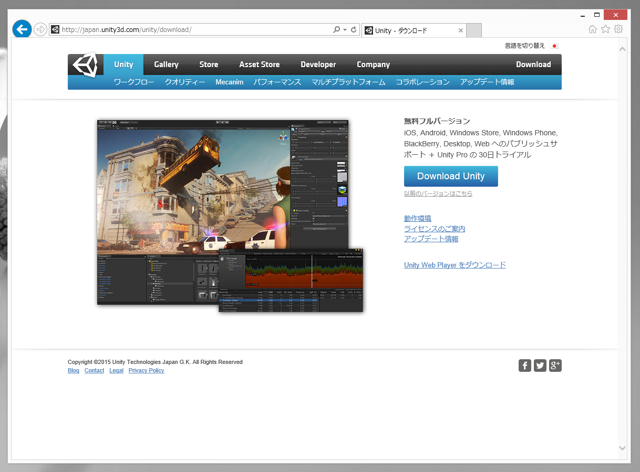The image size is (640, 472).
Task: Select the Unity menu tab
Action: coord(123,65)
